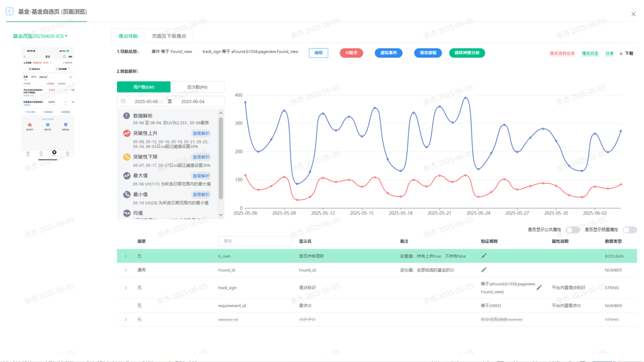
Task: Click the 虚拟事件 button
Action: point(389,53)
